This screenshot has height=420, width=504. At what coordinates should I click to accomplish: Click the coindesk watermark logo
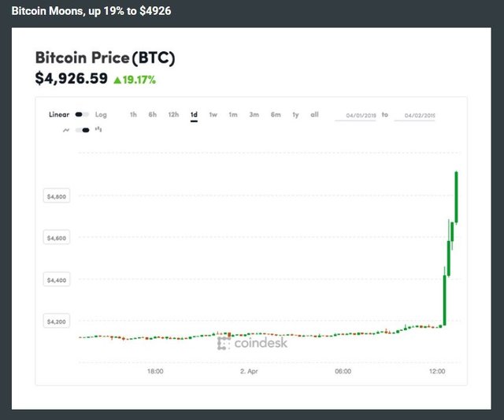click(252, 344)
